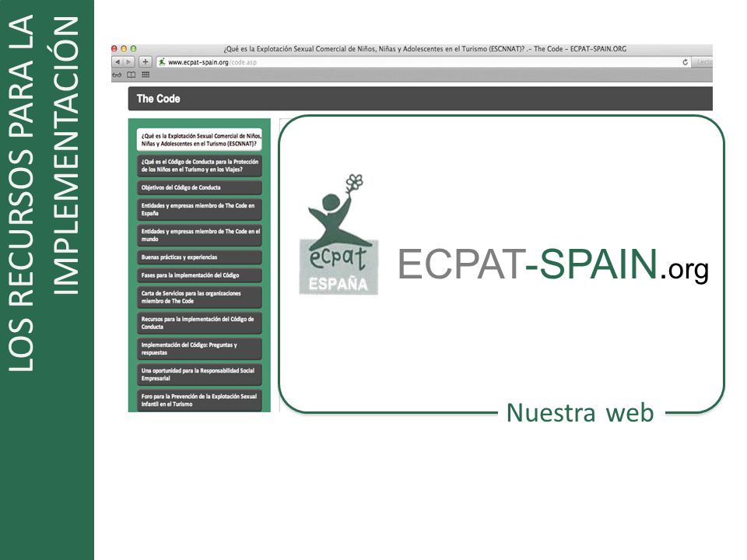Image resolution: width=747 pixels, height=560 pixels.
Task: Select 'Buenas prácticas y experiencias'
Action: [200, 257]
